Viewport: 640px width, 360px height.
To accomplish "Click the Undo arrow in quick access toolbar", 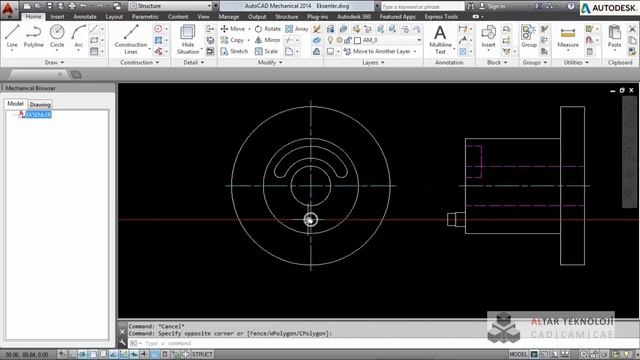I will [83, 6].
